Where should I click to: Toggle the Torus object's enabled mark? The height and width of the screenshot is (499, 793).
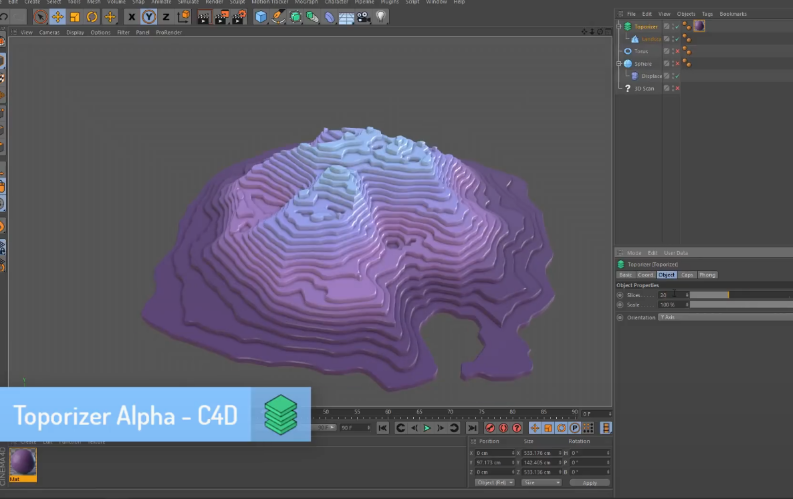[676, 51]
